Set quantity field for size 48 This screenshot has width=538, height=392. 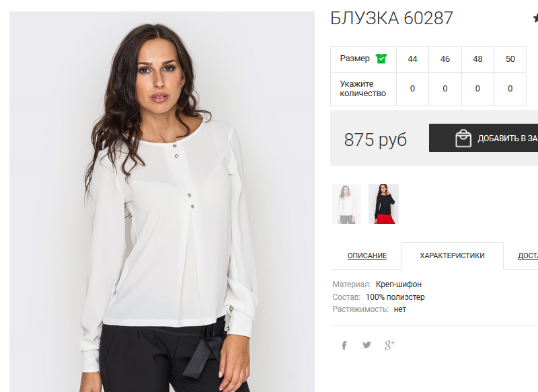coord(477,89)
